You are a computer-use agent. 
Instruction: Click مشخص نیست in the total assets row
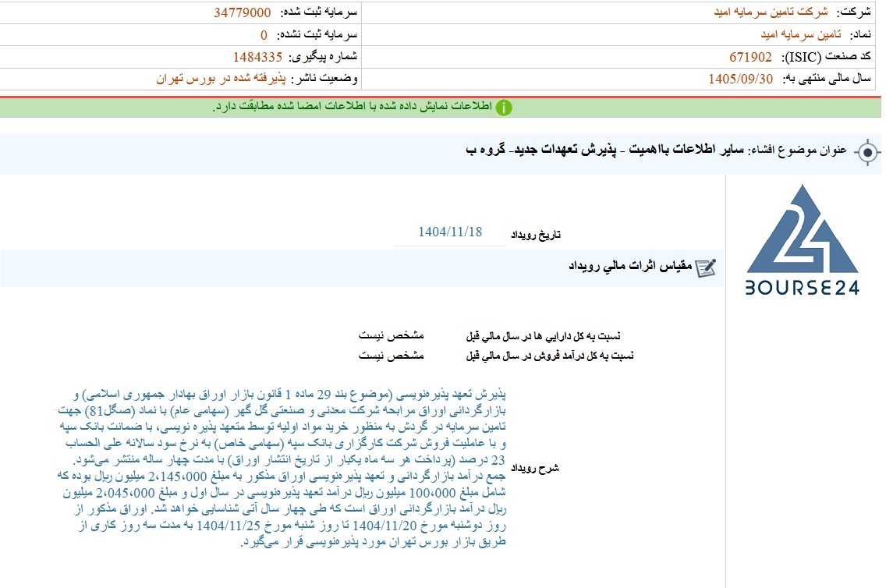[391, 335]
